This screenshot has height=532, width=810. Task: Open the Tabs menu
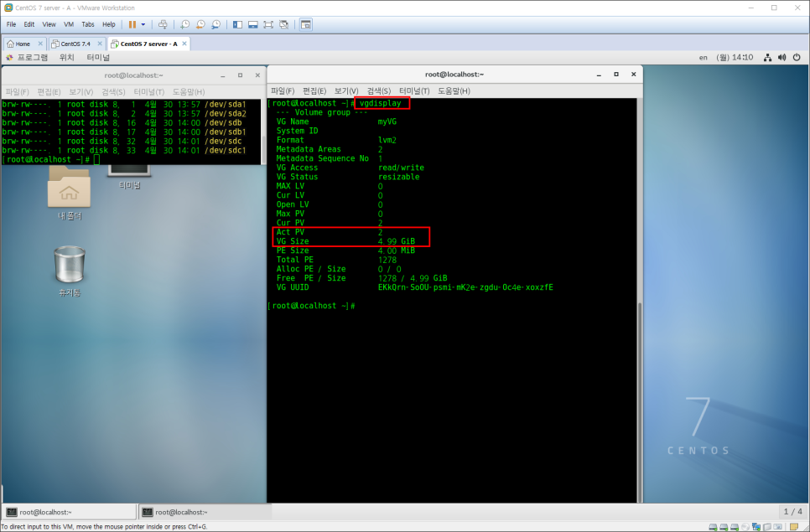(x=88, y=24)
